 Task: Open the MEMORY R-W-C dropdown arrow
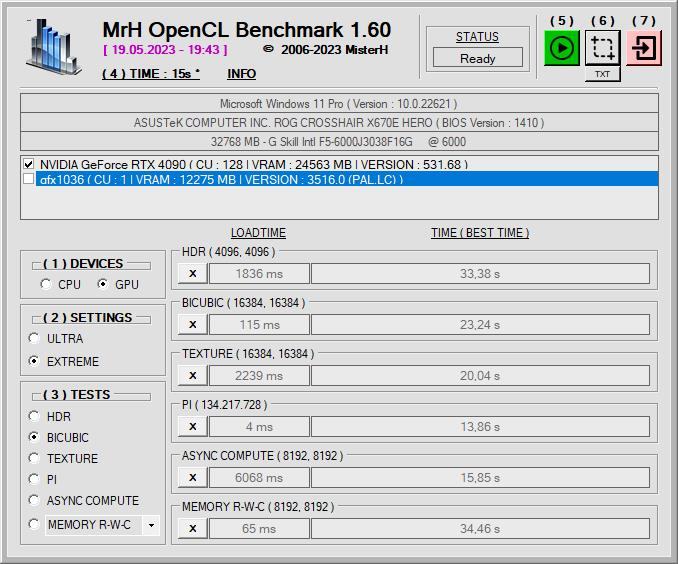[151, 525]
